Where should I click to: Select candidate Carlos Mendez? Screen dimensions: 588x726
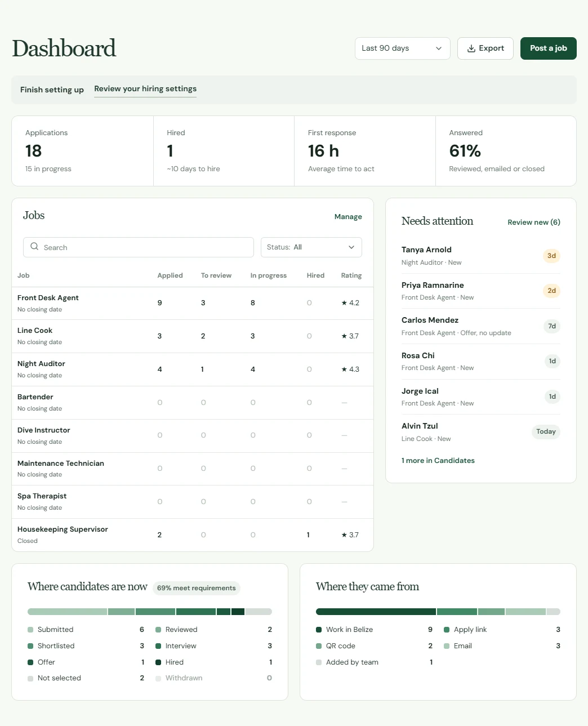(x=481, y=326)
